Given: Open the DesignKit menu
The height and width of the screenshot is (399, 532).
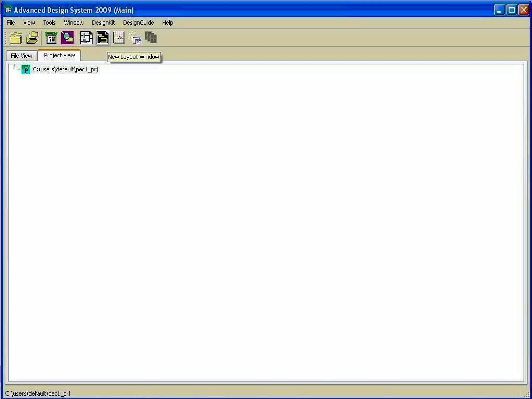Looking at the screenshot, I should [103, 23].
